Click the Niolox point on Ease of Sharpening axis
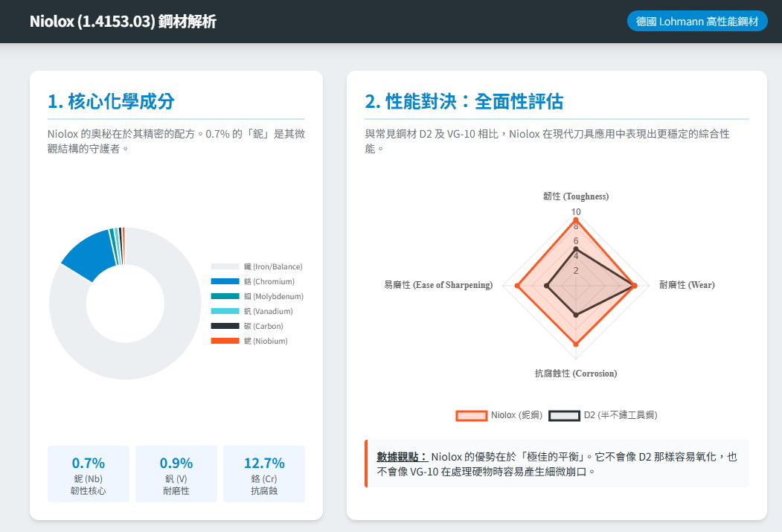Image resolution: width=782 pixels, height=532 pixels. tap(517, 285)
